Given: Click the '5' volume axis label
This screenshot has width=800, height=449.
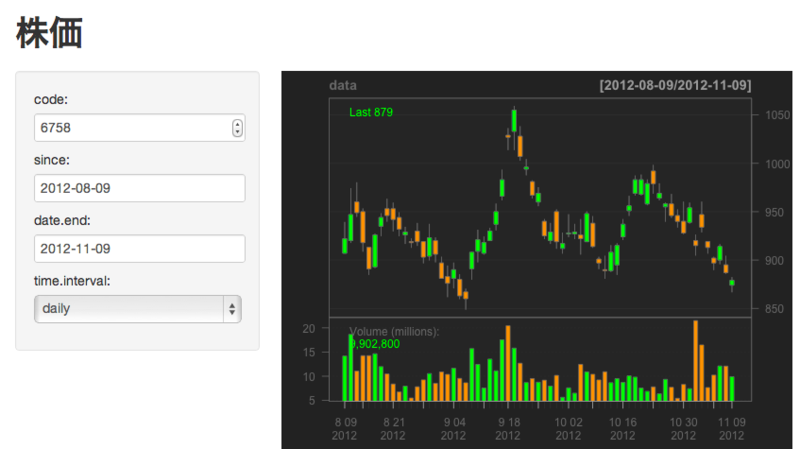Looking at the screenshot, I should (312, 401).
